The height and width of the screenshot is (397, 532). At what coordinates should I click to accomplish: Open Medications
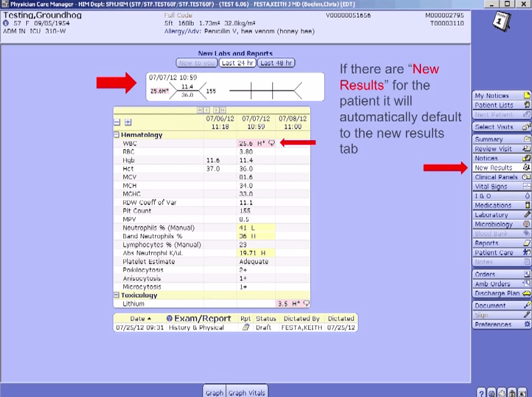tap(501, 205)
